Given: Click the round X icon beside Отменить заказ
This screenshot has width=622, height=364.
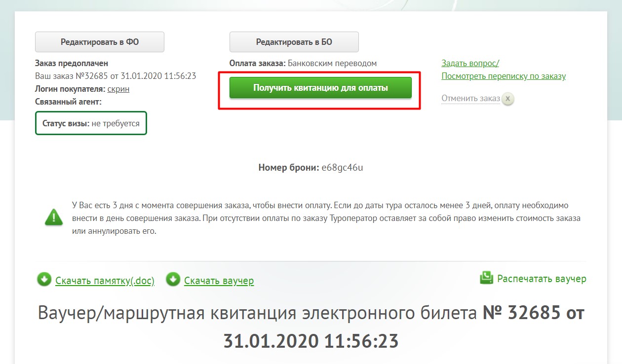Looking at the screenshot, I should [508, 99].
